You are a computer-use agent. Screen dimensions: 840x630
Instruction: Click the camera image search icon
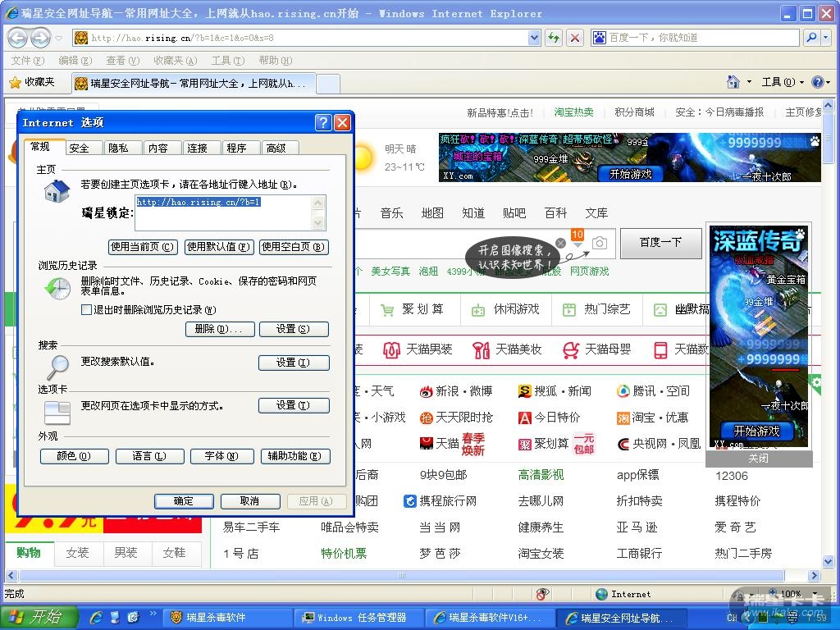[x=600, y=243]
